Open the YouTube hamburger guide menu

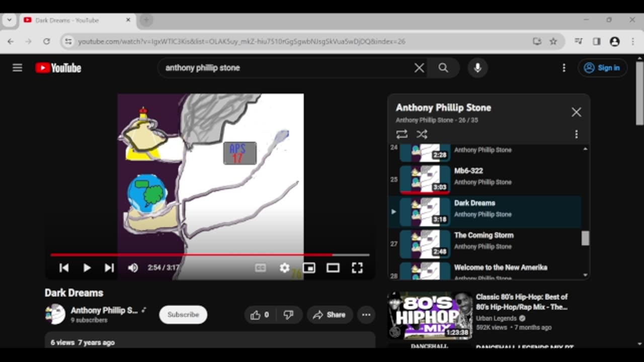pos(17,68)
